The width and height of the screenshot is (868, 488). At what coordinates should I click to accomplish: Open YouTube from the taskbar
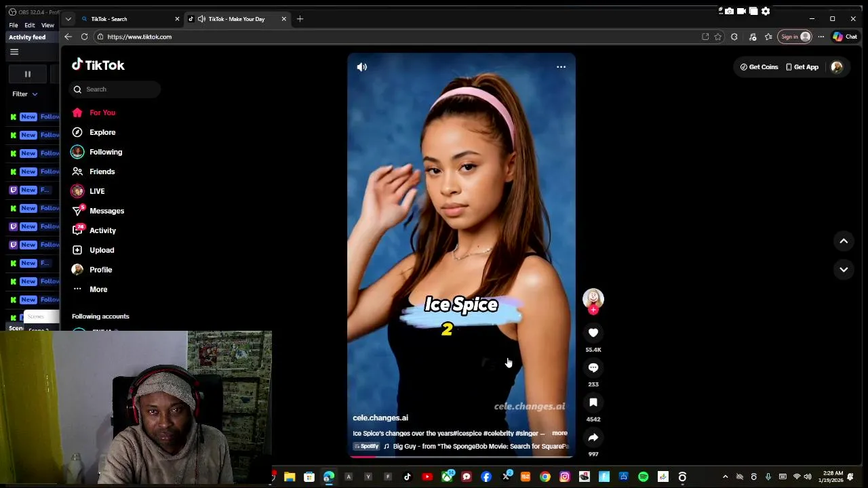click(x=427, y=477)
